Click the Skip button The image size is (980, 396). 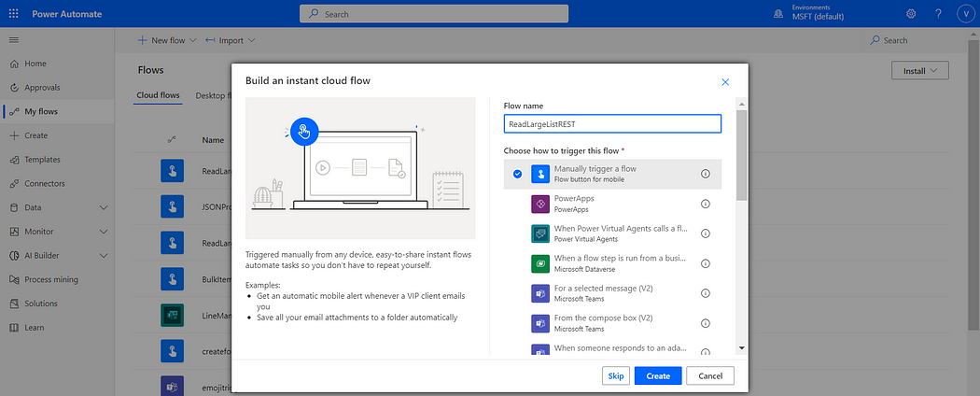click(x=616, y=376)
